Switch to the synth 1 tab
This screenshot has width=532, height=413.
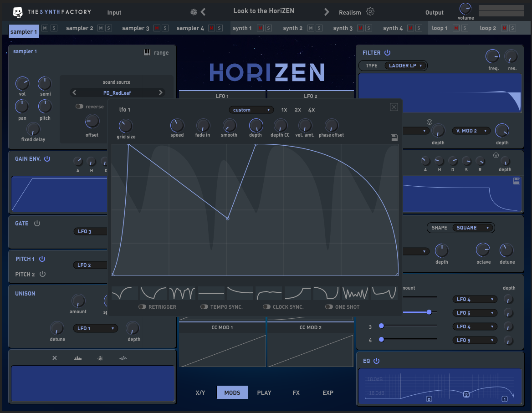click(242, 28)
